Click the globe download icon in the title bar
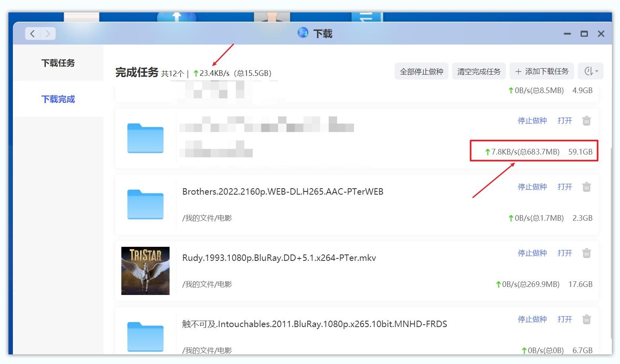 [303, 33]
